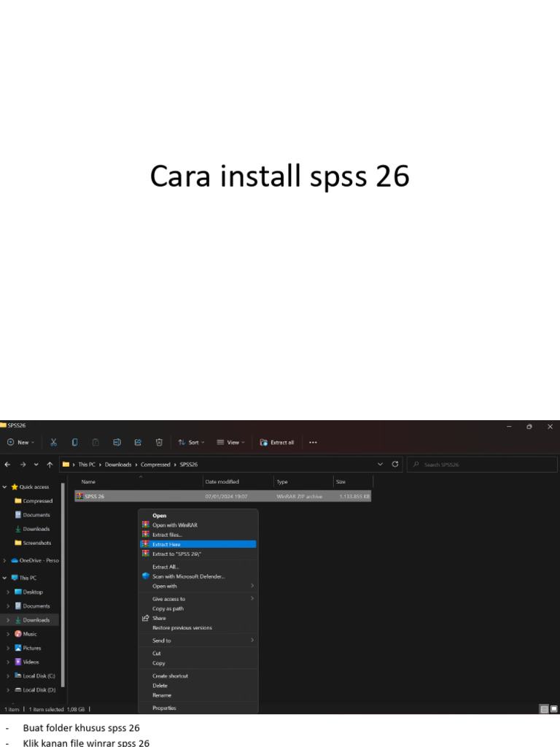Click the Delete trash icon in toolbar

[x=159, y=442]
